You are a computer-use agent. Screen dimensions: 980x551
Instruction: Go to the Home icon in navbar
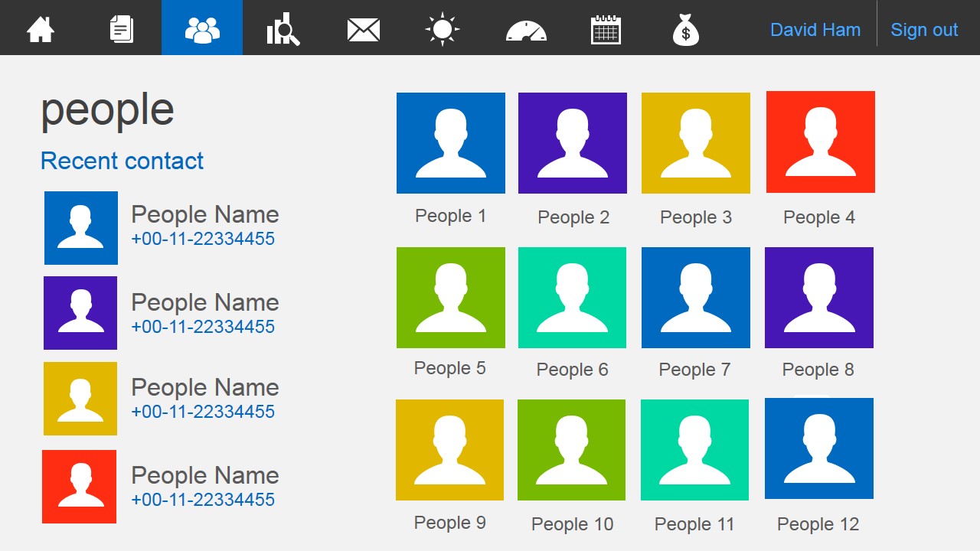(41, 29)
